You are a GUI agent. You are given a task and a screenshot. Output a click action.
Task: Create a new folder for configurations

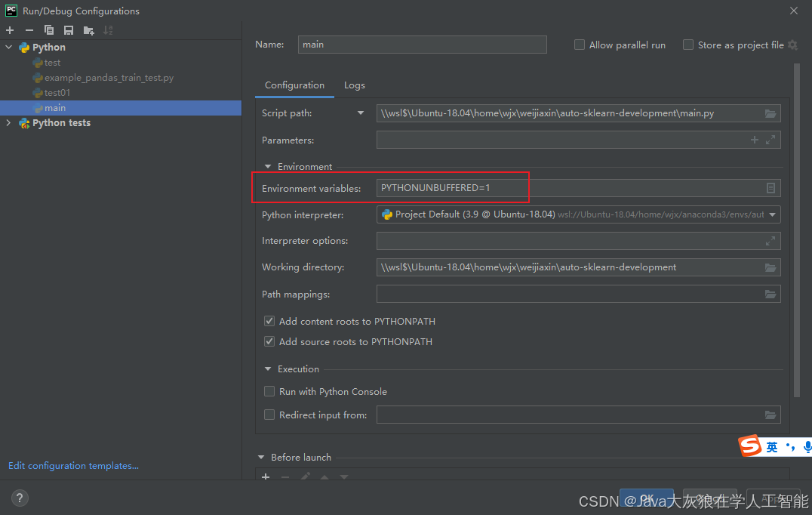pos(88,30)
